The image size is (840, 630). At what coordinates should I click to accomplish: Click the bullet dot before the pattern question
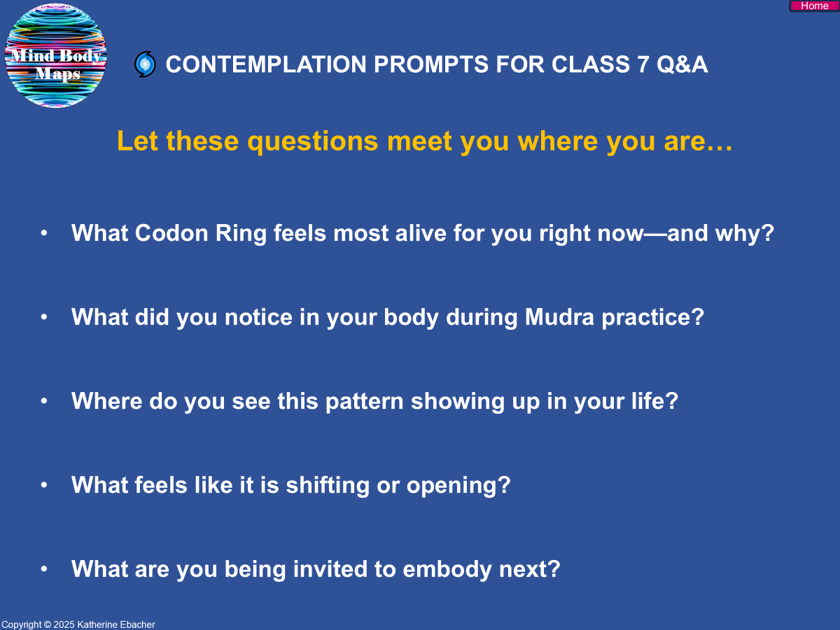(x=44, y=401)
